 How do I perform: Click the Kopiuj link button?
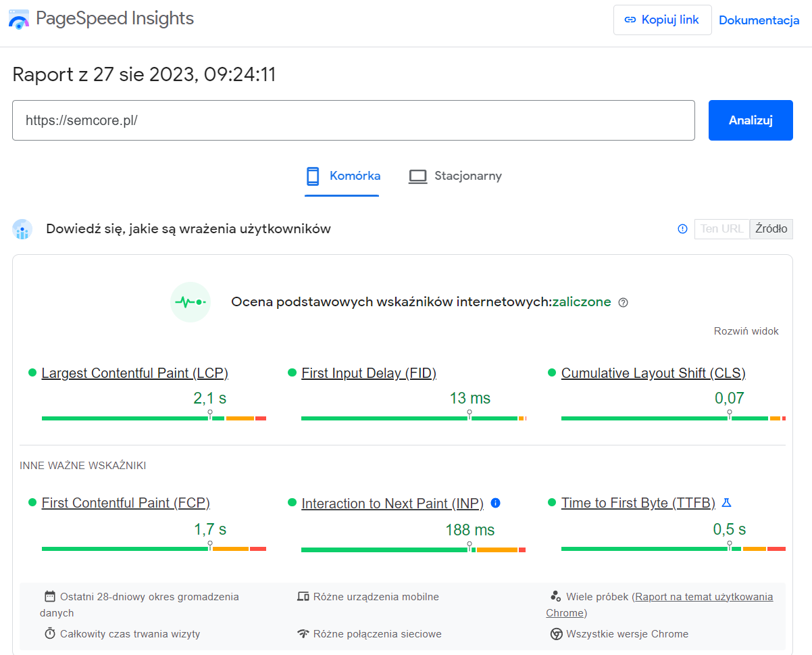coord(662,20)
